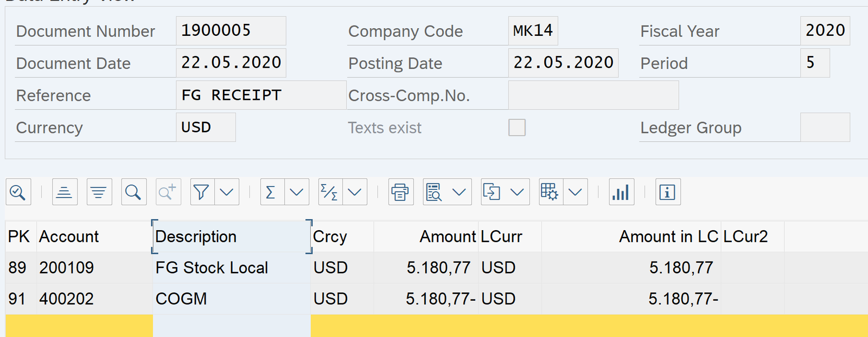Click the Details magnifier icon in toolbar
The image size is (868, 337).
click(18, 192)
